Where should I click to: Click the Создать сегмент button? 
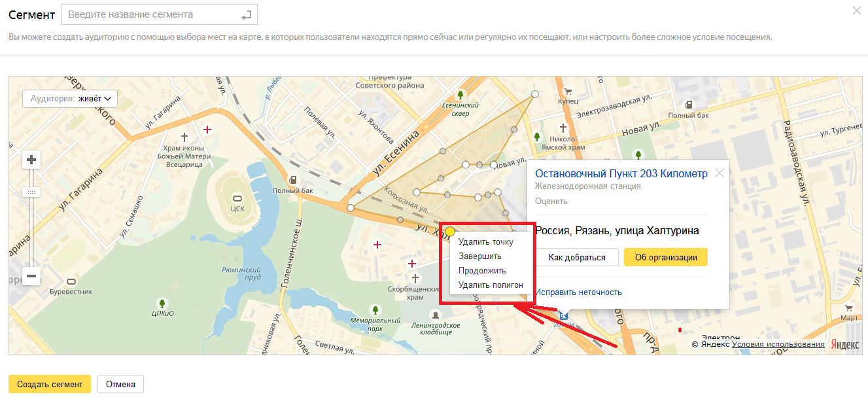[50, 385]
